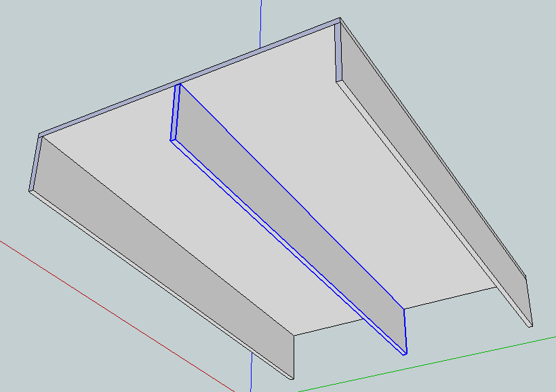Click the highlighted near-end edge of the middle divider
The width and height of the screenshot is (556, 392).
point(405,331)
